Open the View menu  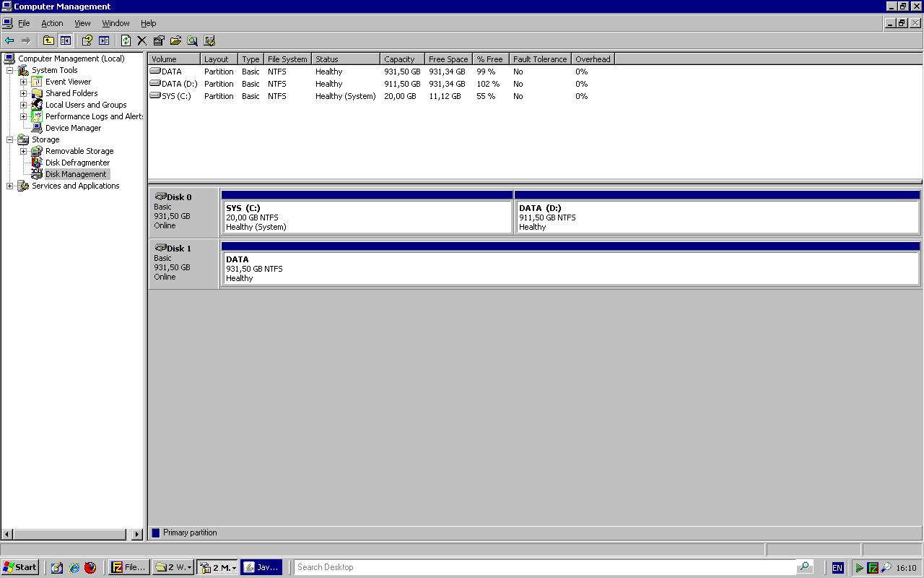pos(82,23)
